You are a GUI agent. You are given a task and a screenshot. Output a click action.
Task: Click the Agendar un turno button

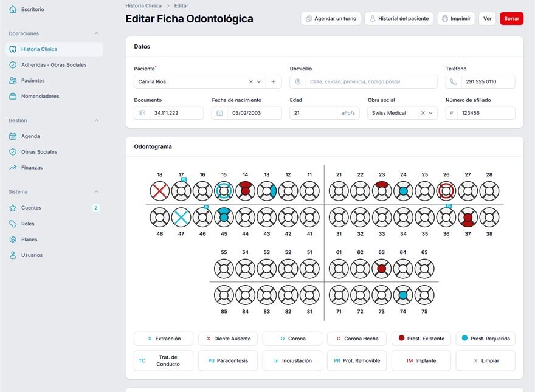coord(331,18)
